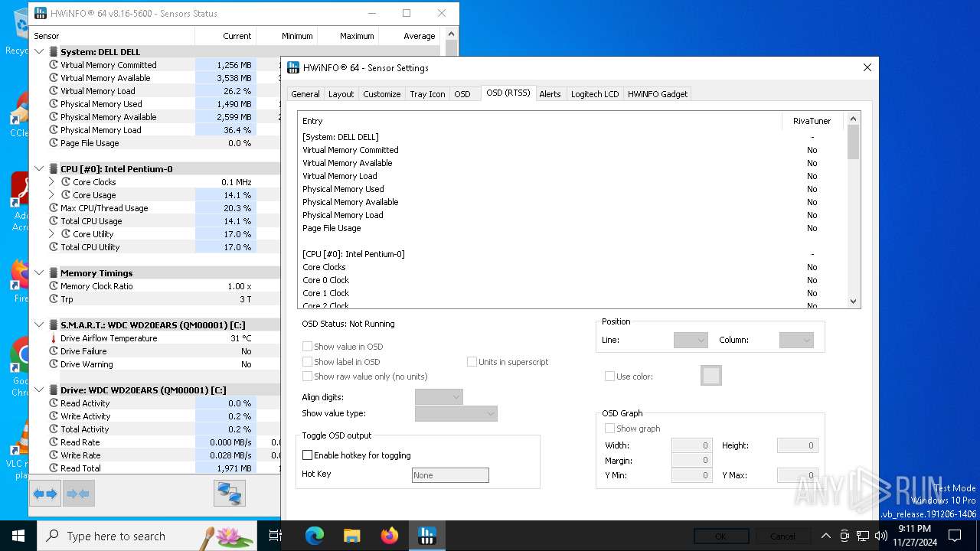Viewport: 980px width, 551px height.
Task: Collapse the Memory Timings group
Action: pyautogui.click(x=40, y=273)
